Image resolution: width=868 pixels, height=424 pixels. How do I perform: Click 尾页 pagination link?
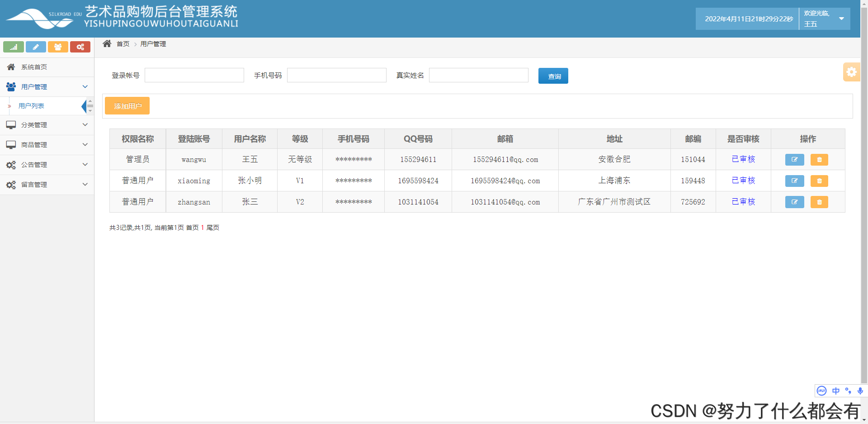coord(213,228)
